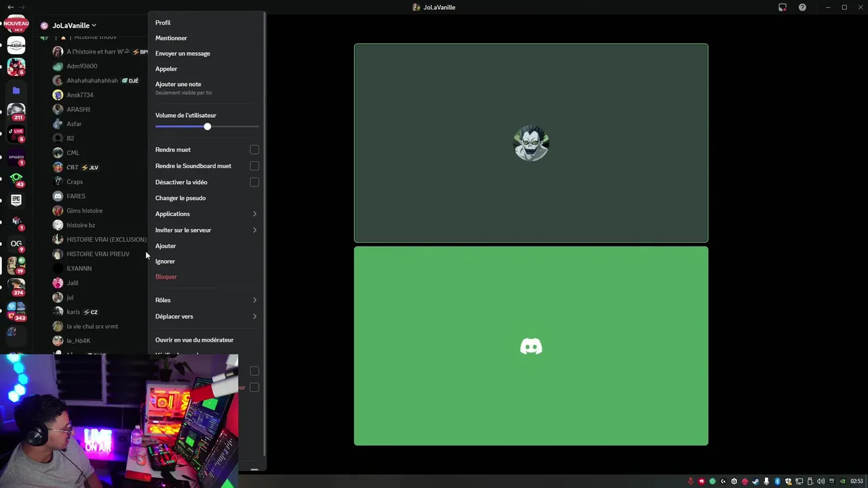Open the volume tray icon
Viewport: 868px width, 488px height.
(x=821, y=481)
